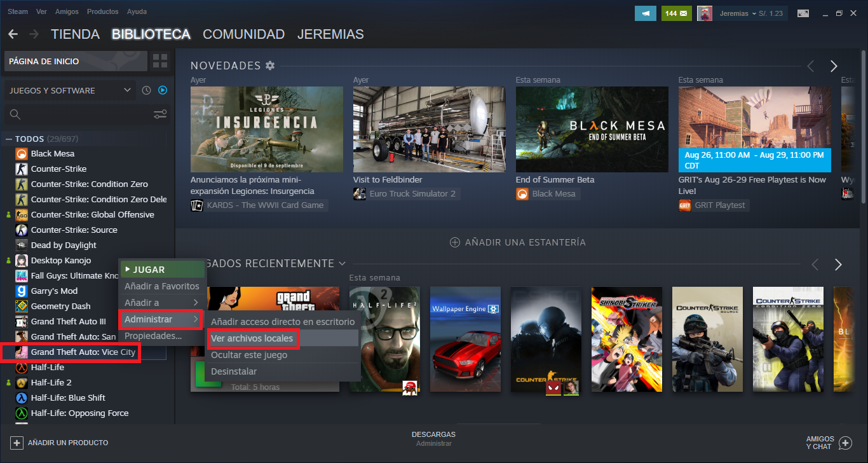
Task: Select Grand Theft Auto: Vice City
Action: (83, 352)
